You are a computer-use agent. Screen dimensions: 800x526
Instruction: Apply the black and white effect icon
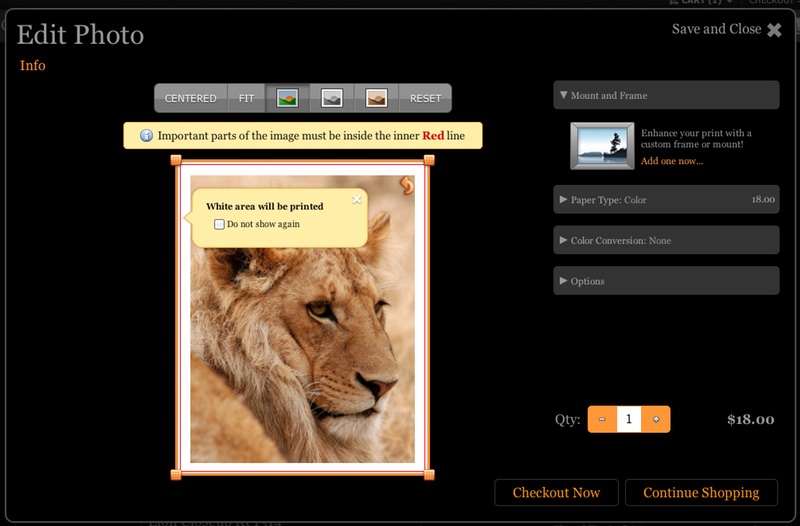[332, 98]
